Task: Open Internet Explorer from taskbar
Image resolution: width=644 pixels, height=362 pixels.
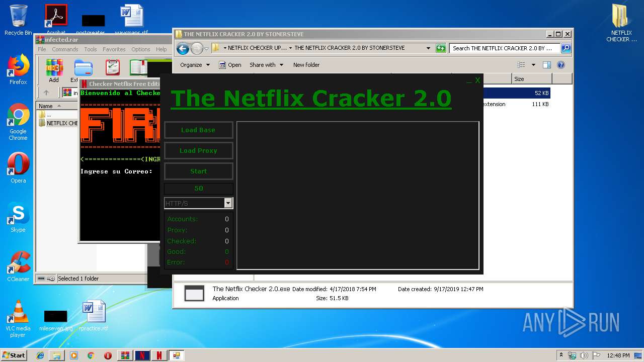Action: click(x=40, y=355)
